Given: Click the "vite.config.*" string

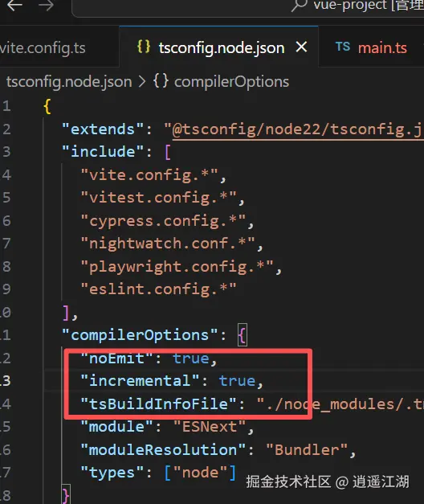Looking at the screenshot, I should click(149, 175).
